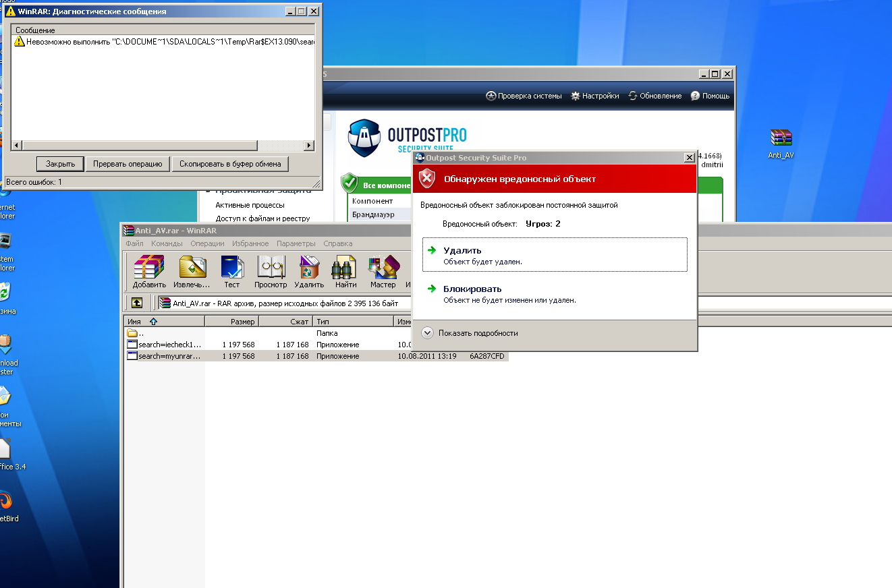Viewport: 892px width, 588px height.
Task: Expand Show details (Показать подробности)
Action: pyautogui.click(x=470, y=333)
